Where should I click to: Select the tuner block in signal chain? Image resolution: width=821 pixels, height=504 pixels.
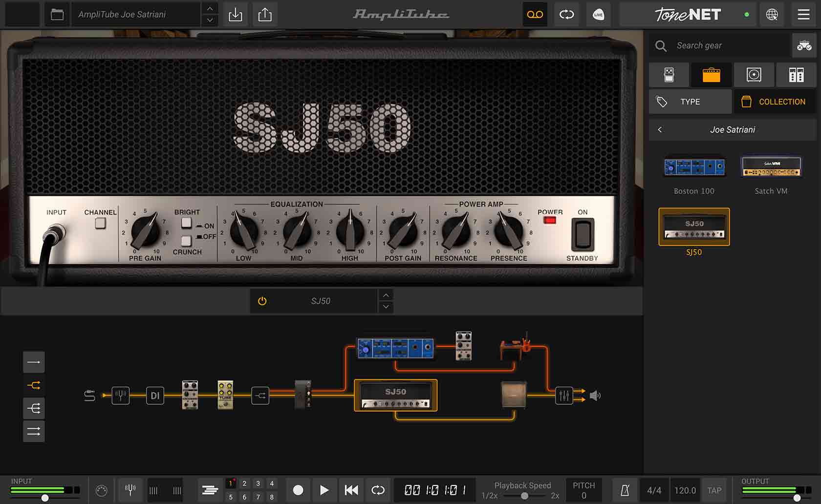120,396
